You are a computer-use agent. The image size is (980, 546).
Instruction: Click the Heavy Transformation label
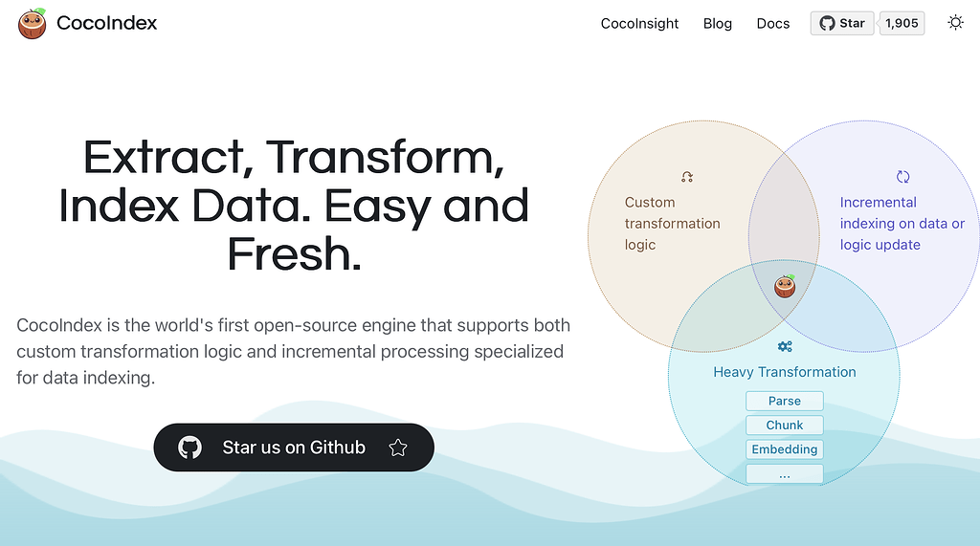click(x=785, y=372)
